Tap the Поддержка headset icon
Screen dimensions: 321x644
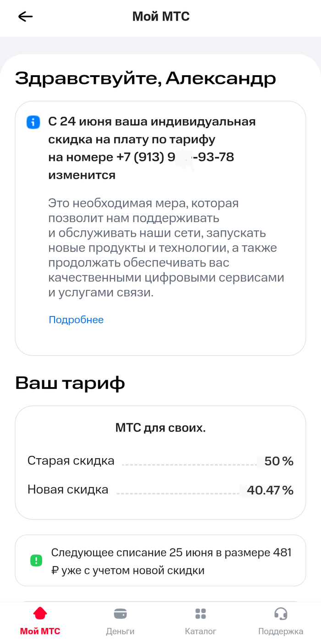click(281, 613)
